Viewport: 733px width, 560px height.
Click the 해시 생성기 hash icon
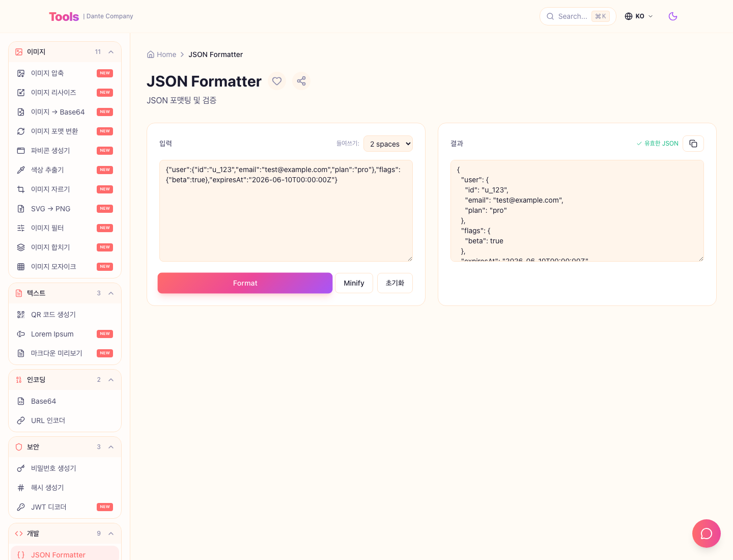(21, 488)
